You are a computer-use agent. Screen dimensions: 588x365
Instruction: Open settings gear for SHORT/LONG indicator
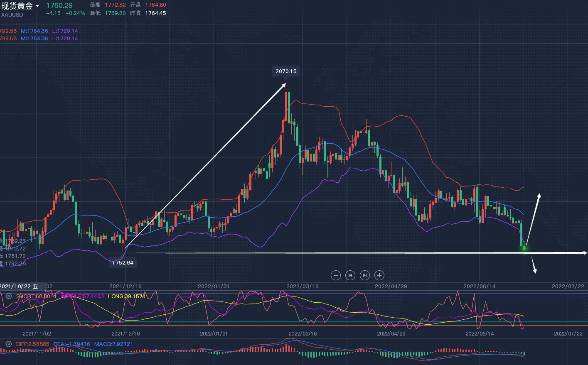point(9,296)
